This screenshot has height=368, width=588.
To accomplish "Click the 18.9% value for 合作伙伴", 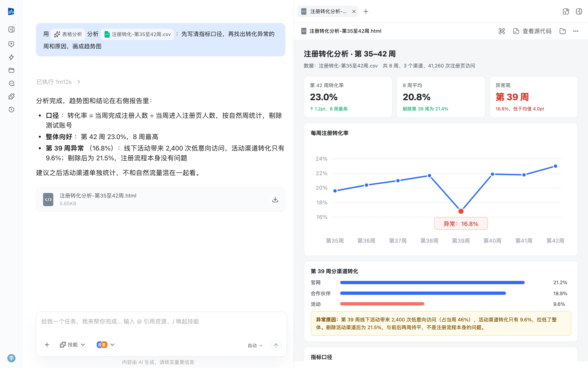I will [x=560, y=293].
